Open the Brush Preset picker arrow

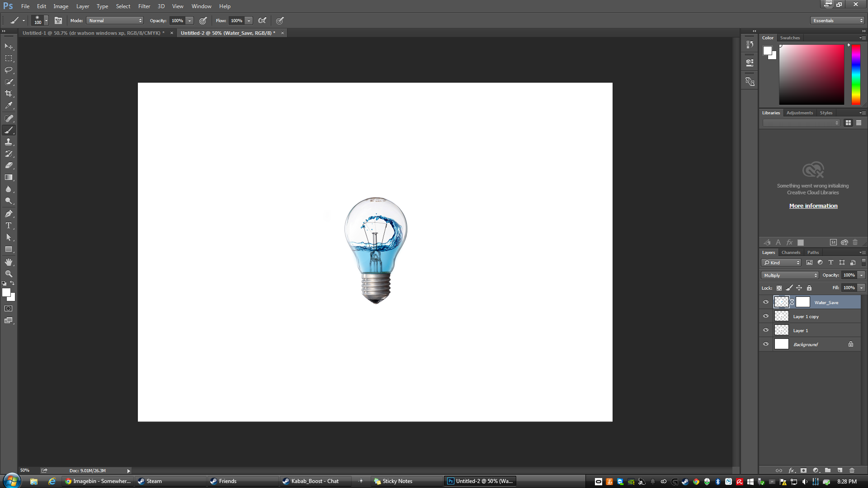click(46, 20)
